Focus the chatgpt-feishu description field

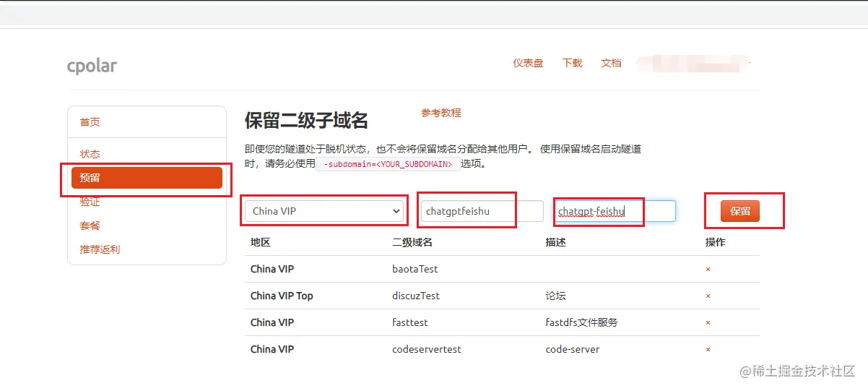pyautogui.click(x=615, y=211)
